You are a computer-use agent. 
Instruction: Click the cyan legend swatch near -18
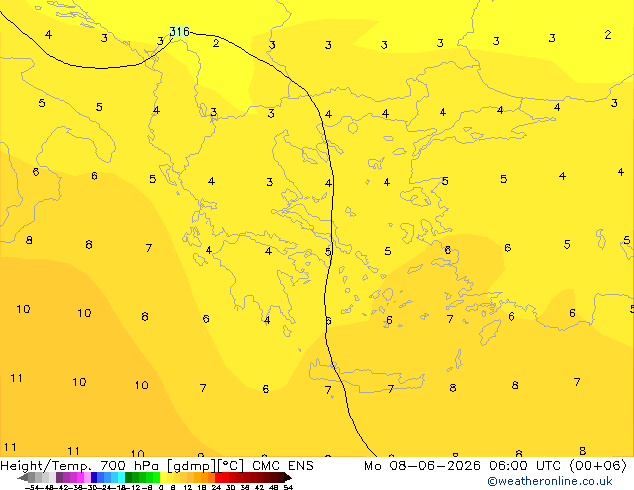pos(121,477)
